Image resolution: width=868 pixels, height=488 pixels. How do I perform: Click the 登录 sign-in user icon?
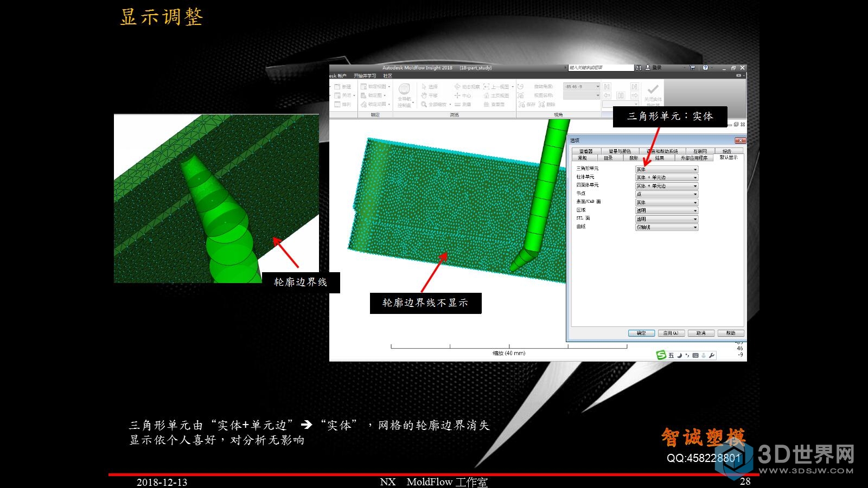pos(648,68)
